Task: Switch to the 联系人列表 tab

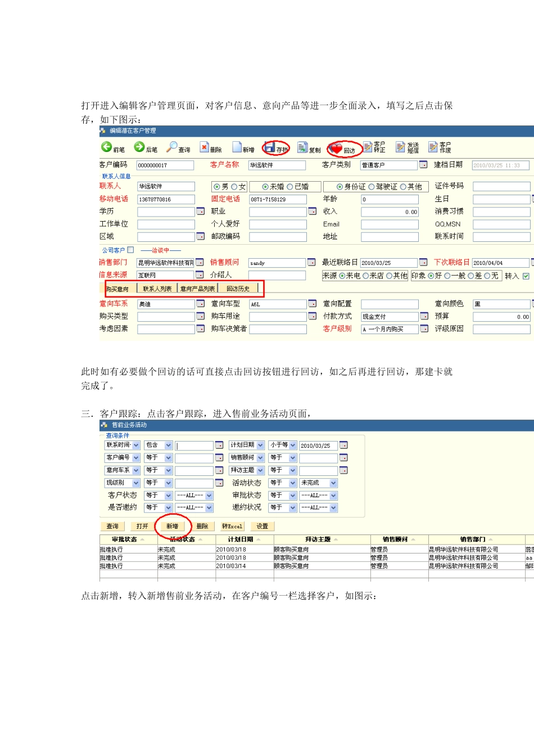Action: [x=157, y=289]
